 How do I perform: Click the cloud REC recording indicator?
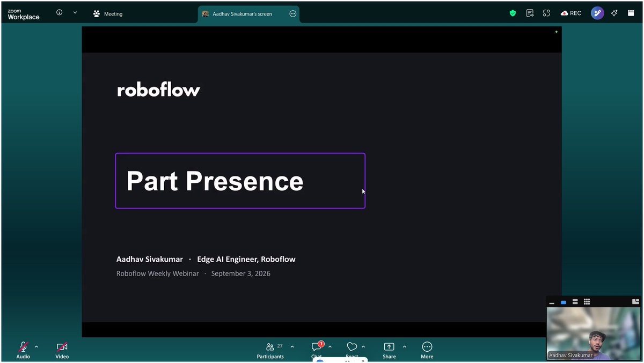coord(571,13)
